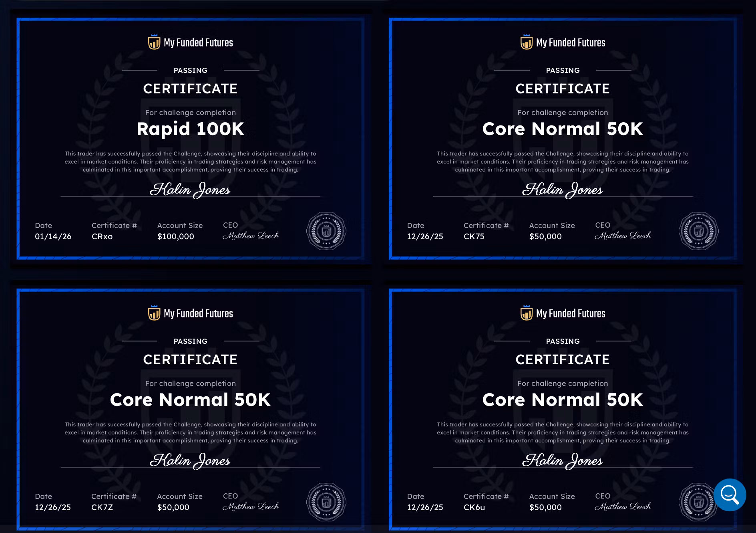Select the Rapid 100K challenge title
Screen dimensions: 756x533
(x=190, y=129)
